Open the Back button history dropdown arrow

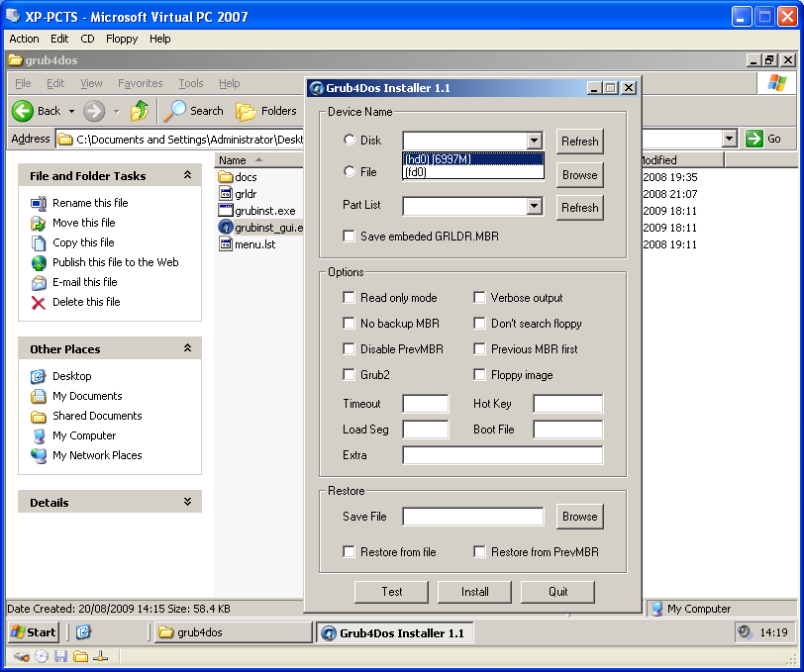coord(71,111)
